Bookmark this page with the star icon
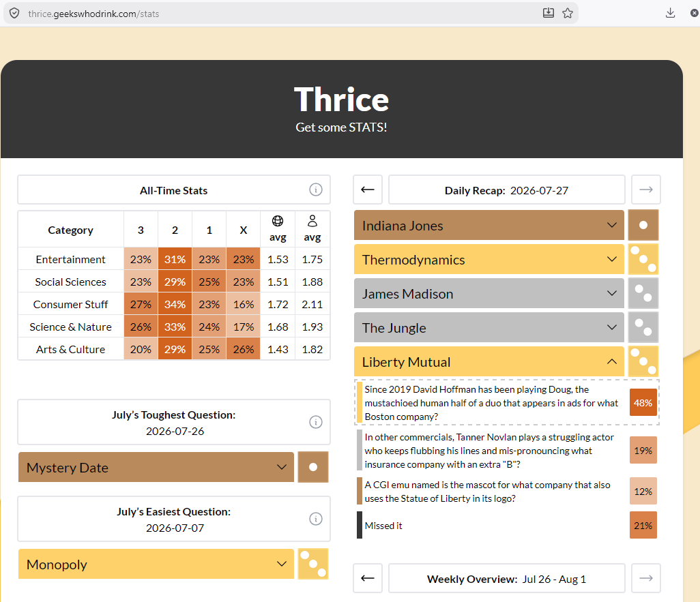 click(x=568, y=13)
